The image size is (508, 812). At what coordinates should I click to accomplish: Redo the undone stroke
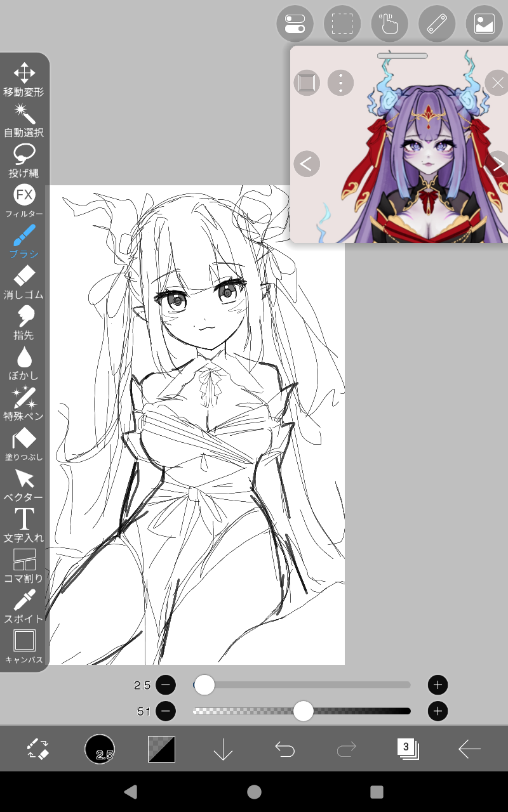coord(346,749)
